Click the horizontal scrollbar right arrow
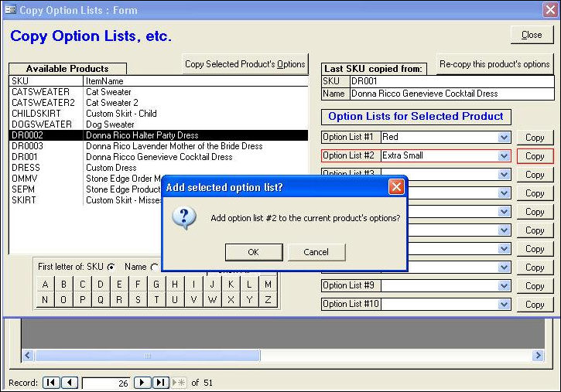This screenshot has height=392, width=561. tap(538, 356)
